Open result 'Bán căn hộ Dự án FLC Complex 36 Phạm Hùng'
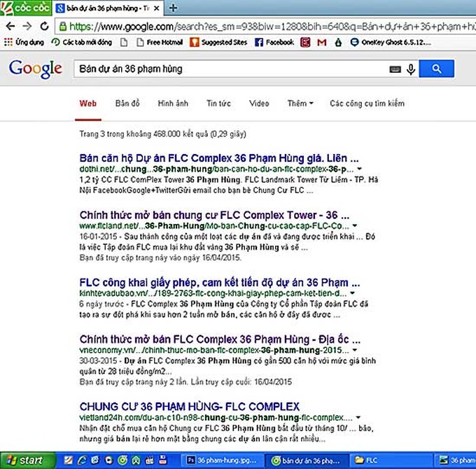The width and height of the screenshot is (476, 469). (219, 158)
